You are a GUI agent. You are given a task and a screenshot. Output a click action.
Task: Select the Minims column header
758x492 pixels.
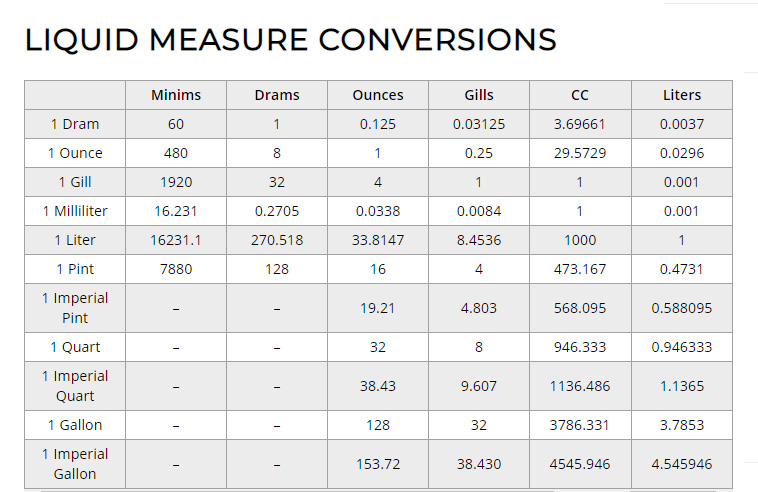[176, 95]
